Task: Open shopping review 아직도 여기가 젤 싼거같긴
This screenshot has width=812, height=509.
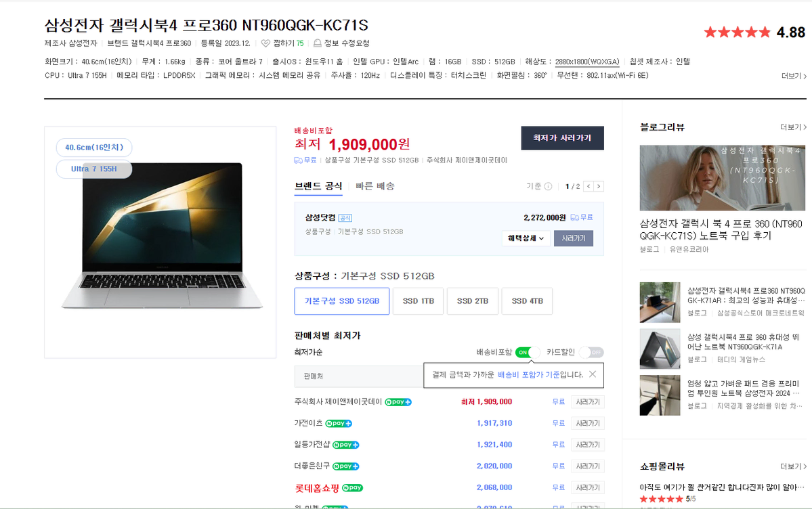Action: tap(722, 487)
